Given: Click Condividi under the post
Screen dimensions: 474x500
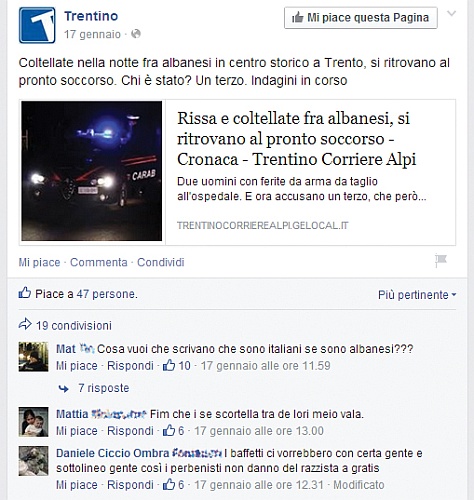Looking at the screenshot, I should [161, 262].
